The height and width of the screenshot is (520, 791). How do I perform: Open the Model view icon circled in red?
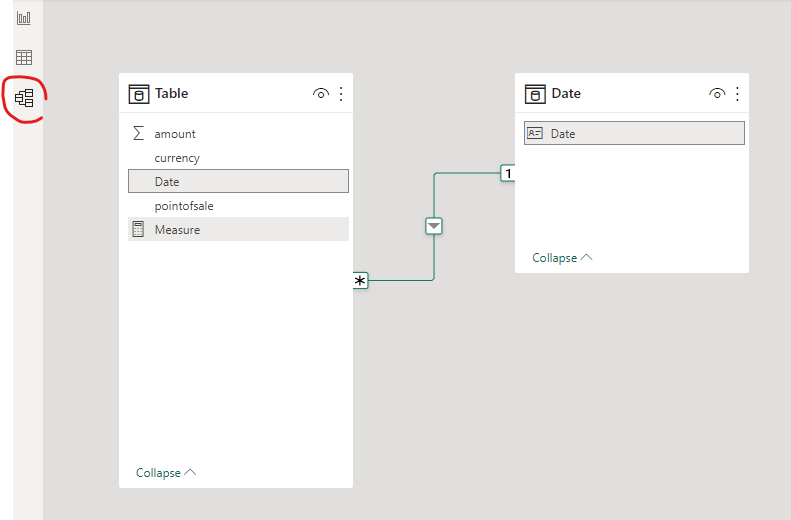tap(24, 98)
